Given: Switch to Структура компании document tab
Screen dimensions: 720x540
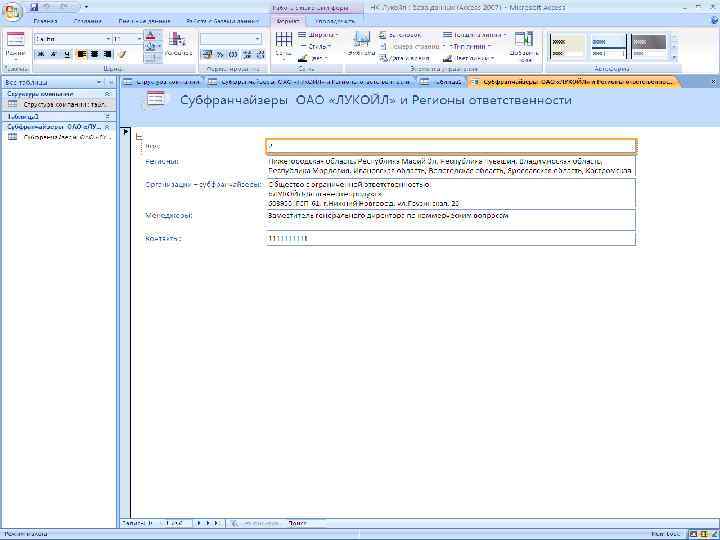Looking at the screenshot, I should point(163,82).
